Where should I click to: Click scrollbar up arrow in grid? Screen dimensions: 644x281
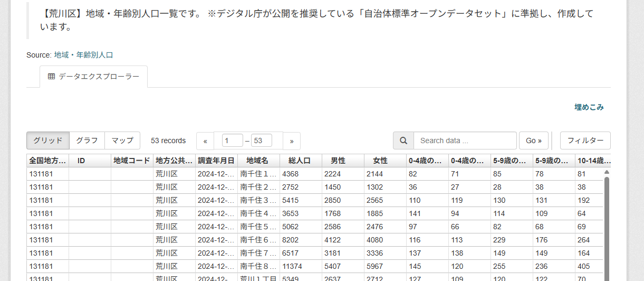coord(607,172)
